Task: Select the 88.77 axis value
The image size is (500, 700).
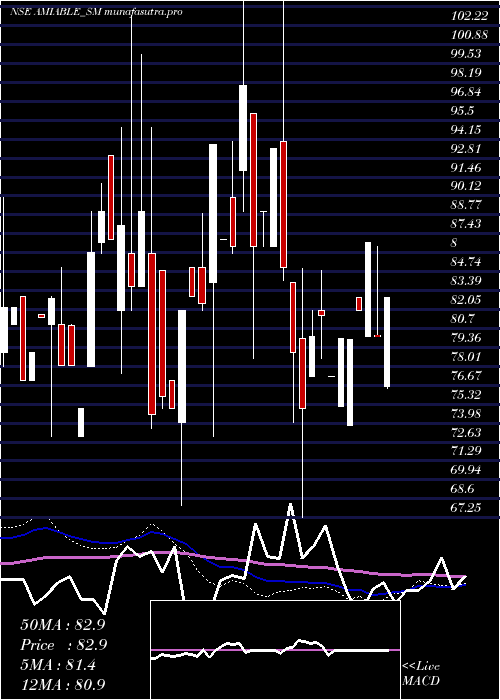Action: (466, 205)
